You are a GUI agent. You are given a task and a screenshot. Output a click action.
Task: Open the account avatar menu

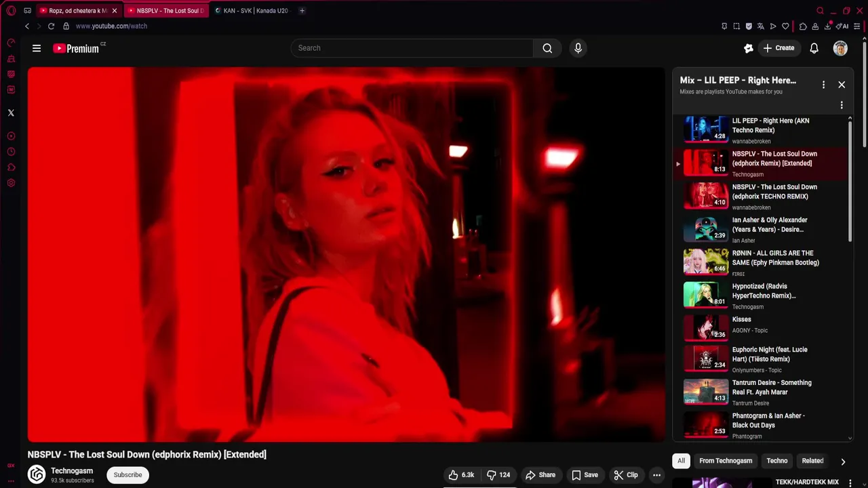pyautogui.click(x=840, y=48)
